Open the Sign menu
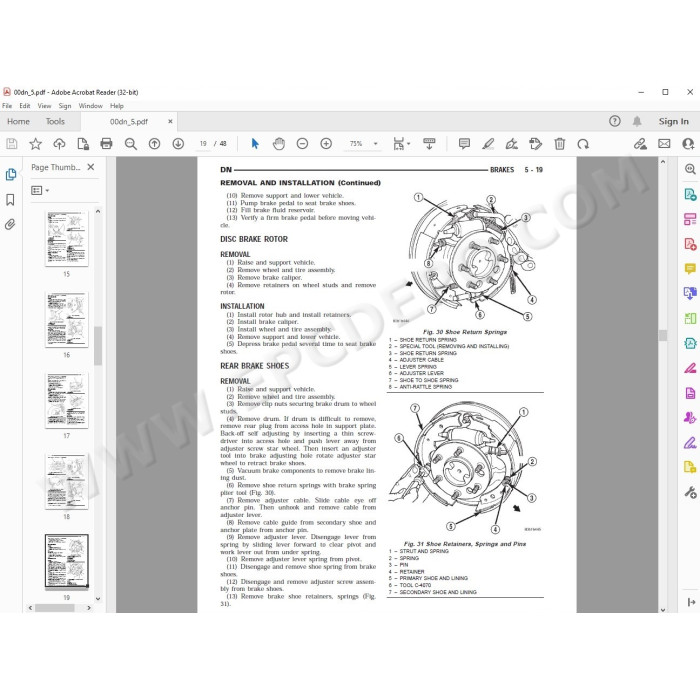Screen dimensions: 700x700 [65, 106]
